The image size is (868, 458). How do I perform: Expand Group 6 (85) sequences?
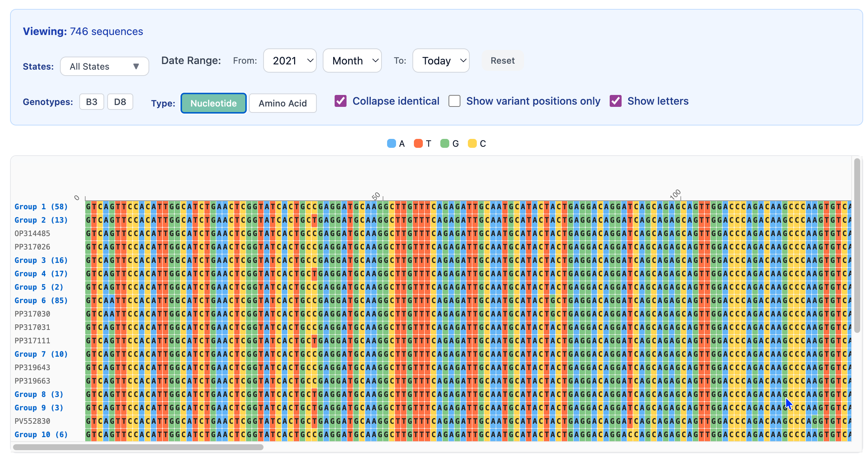coord(41,300)
